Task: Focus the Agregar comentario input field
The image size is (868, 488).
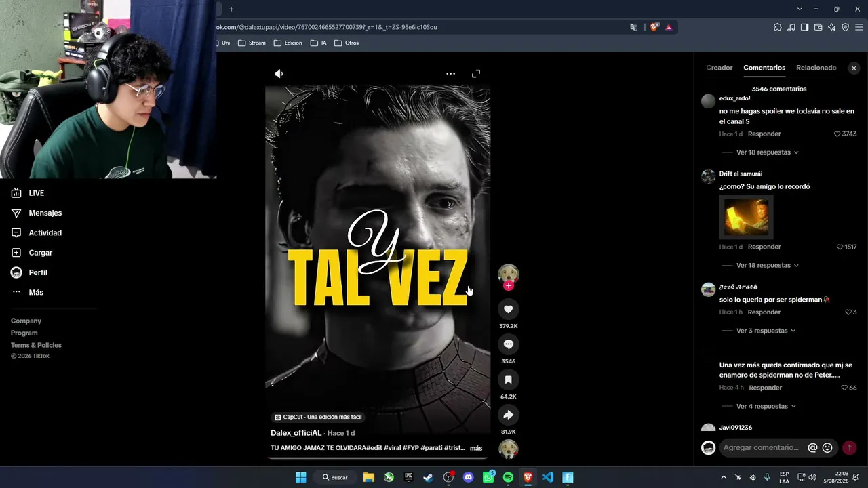Action: point(762,448)
